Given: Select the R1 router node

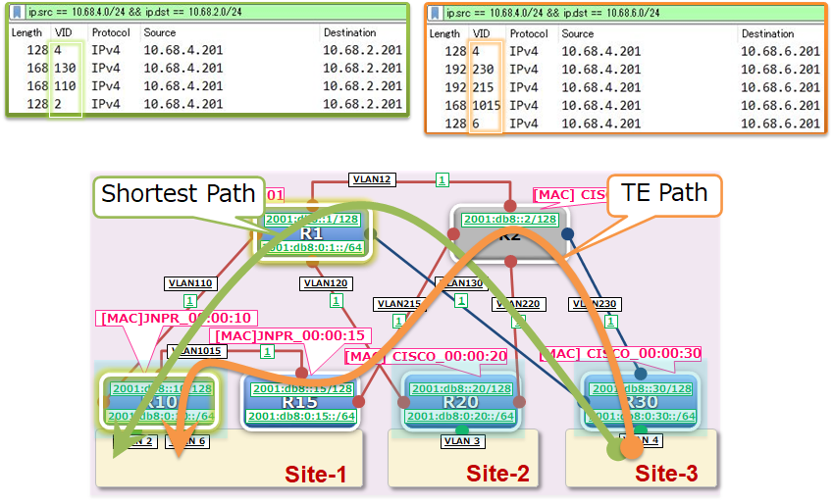Looking at the screenshot, I should point(312,233).
